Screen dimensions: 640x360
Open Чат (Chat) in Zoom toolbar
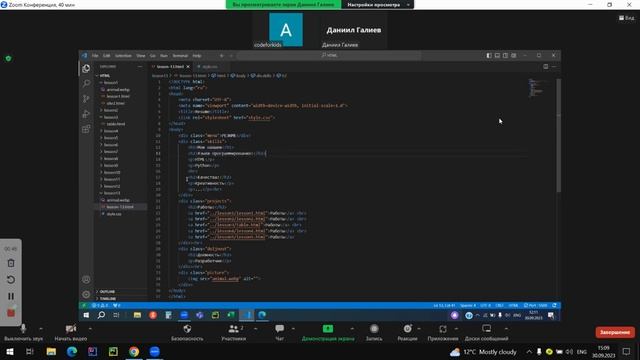click(280, 333)
